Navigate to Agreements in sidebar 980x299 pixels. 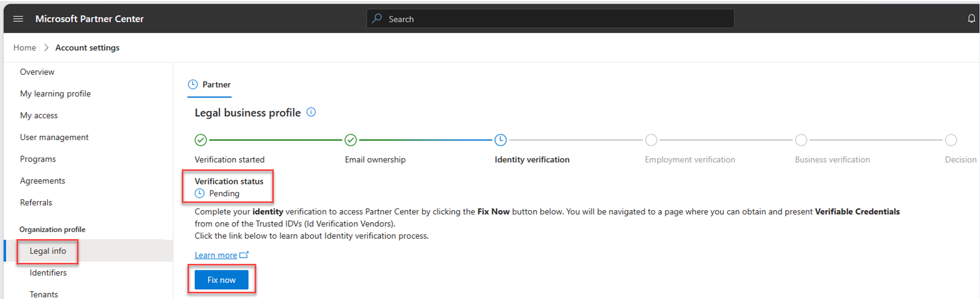(x=42, y=181)
